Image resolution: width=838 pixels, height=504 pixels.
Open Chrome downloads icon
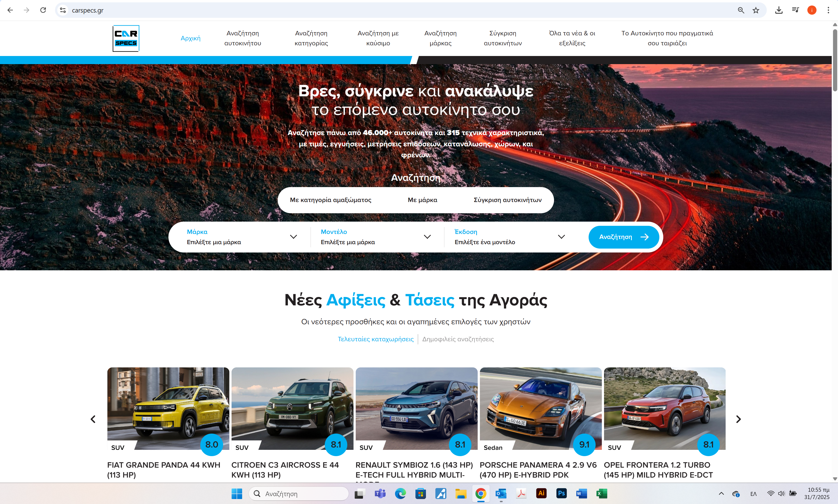click(x=779, y=10)
